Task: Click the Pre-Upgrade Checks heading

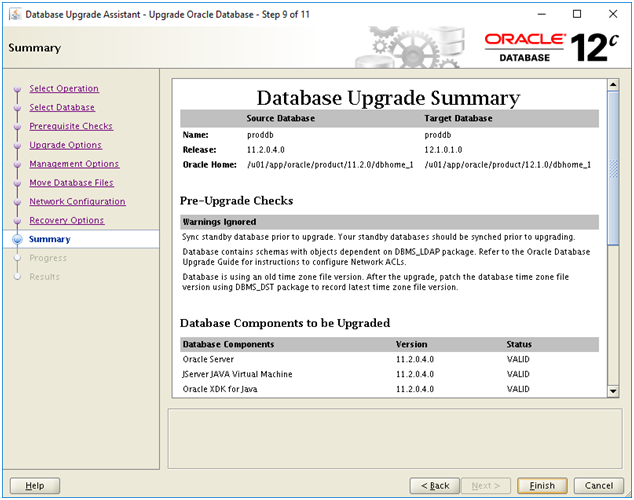Action: tap(237, 201)
